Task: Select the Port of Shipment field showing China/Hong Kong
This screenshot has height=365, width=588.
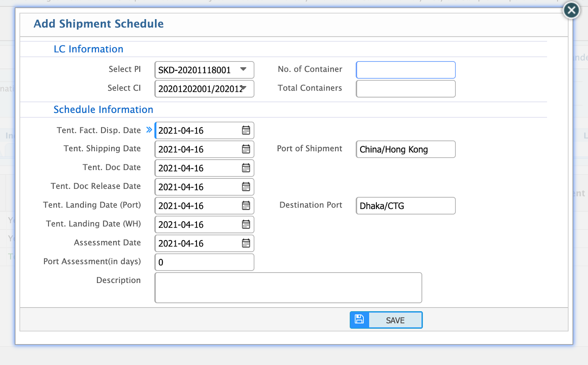Action: 405,149
